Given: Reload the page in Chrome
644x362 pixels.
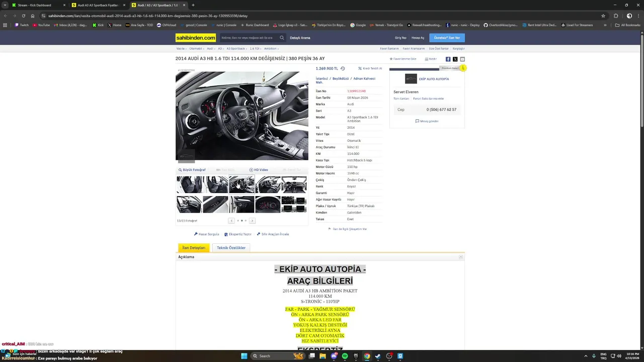Looking at the screenshot, I should (x=23, y=16).
